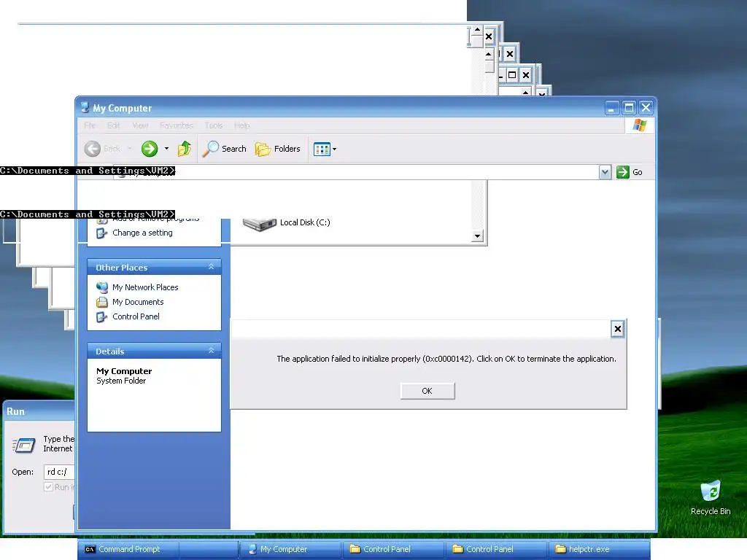The image size is (747, 560).
Task: Collapse the Details panel
Action: tap(211, 351)
